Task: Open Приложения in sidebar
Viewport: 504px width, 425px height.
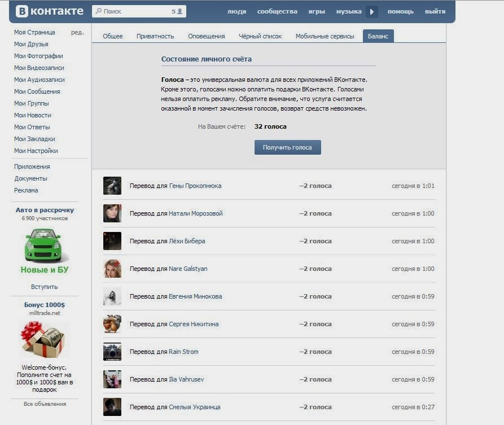Action: click(32, 167)
